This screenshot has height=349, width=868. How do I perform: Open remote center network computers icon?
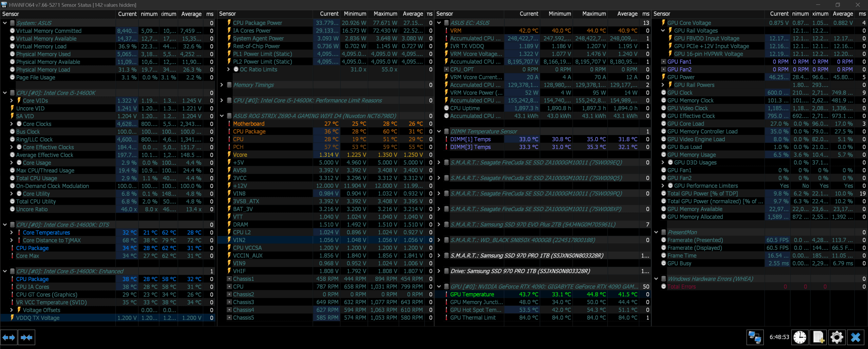(755, 337)
